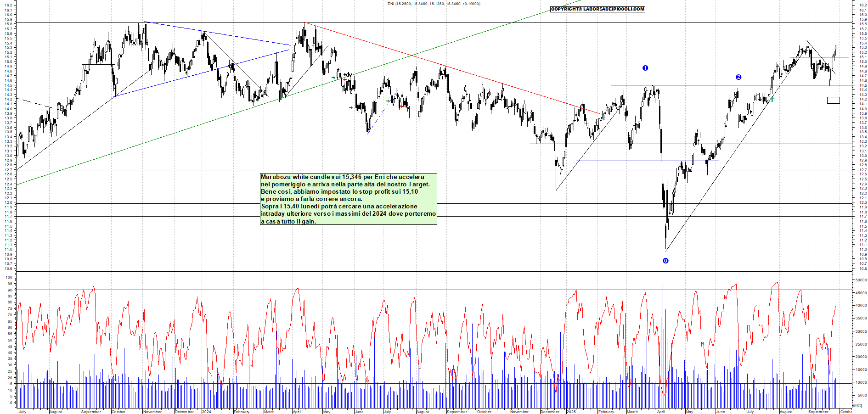Click the 35000 volume axis label

(861, 318)
